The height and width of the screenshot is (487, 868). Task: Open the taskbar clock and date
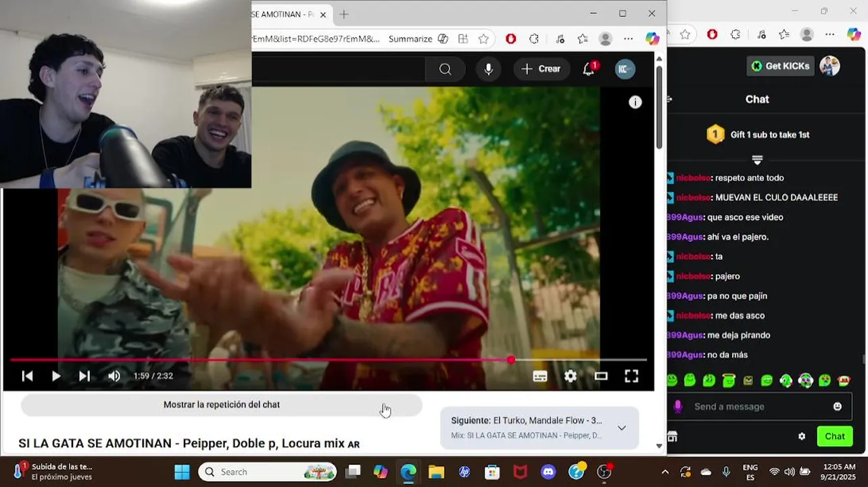[840, 471]
